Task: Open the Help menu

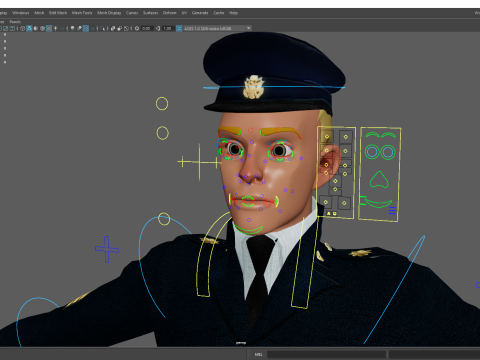Action: coord(233,13)
